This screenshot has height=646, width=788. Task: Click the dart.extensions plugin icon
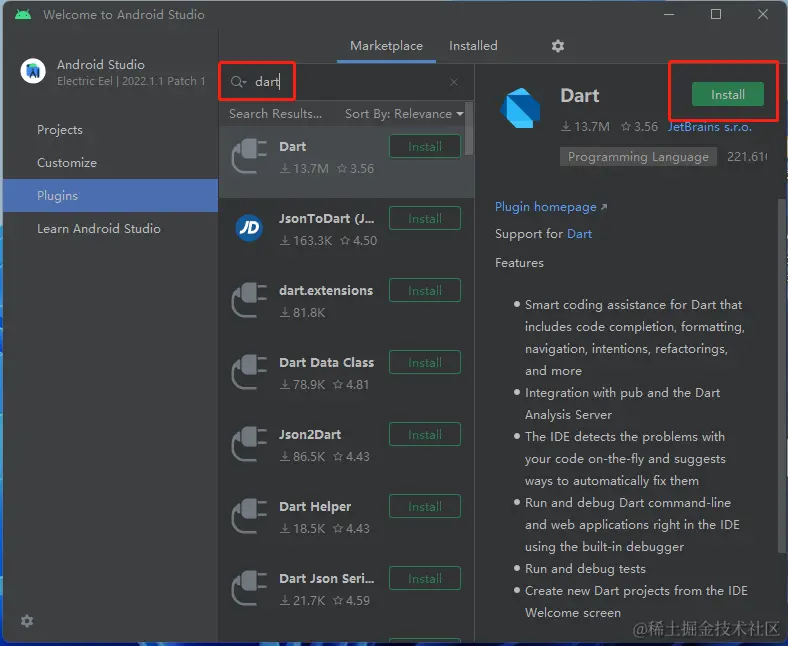(249, 300)
